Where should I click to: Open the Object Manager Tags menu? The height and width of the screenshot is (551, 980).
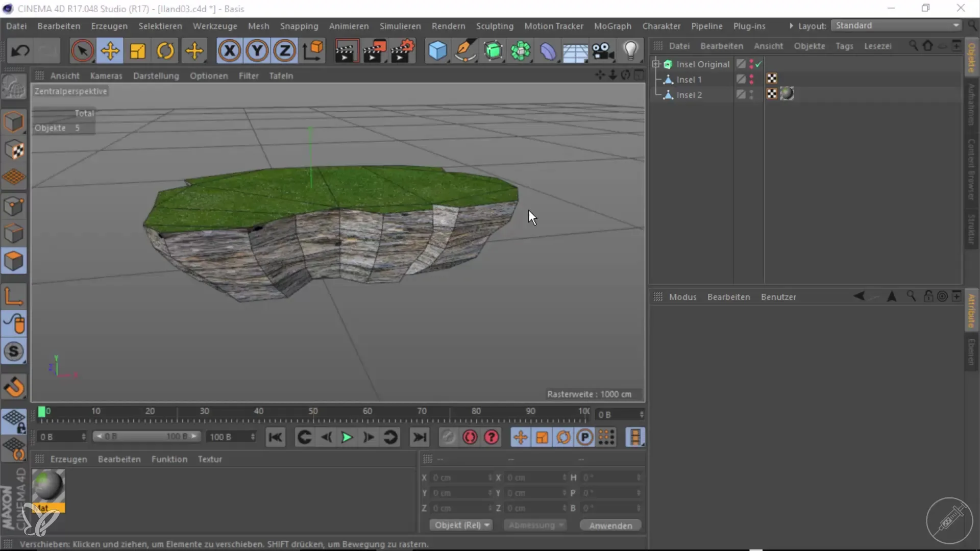click(x=844, y=46)
